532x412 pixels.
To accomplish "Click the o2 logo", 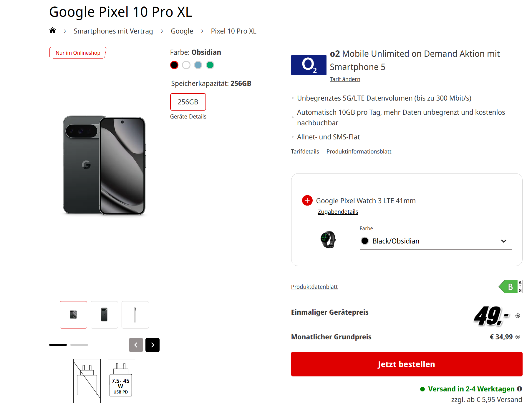I will click(309, 65).
